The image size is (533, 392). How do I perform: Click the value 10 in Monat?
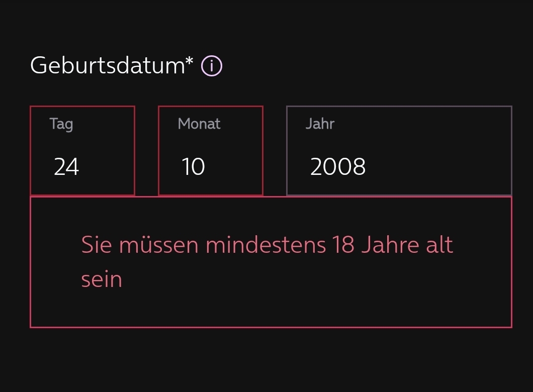194,167
